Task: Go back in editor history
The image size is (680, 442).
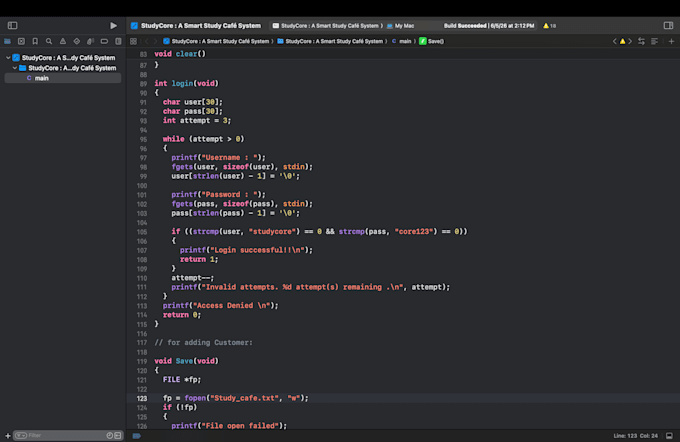Action: [x=146, y=41]
